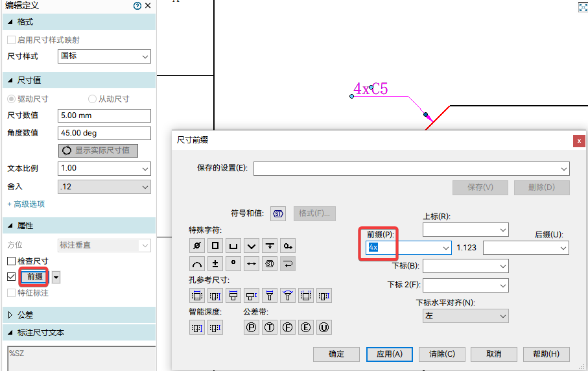
Task: Uncheck the checkbox beside 前缀 button
Action: point(11,276)
